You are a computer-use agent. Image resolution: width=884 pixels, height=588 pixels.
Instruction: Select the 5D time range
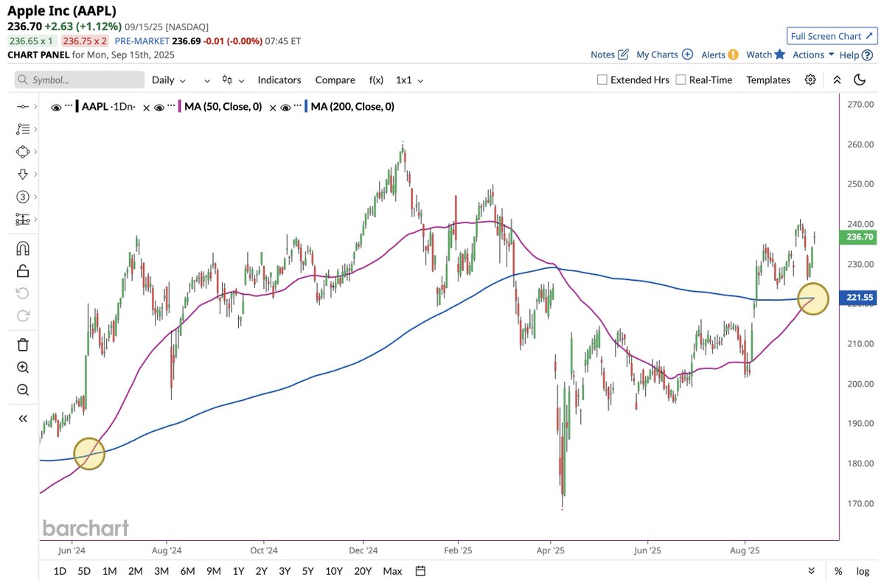click(x=84, y=571)
